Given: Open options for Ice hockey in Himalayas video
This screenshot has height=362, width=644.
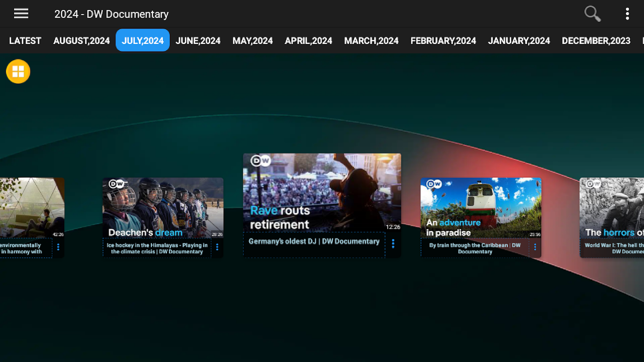Looking at the screenshot, I should point(217,247).
